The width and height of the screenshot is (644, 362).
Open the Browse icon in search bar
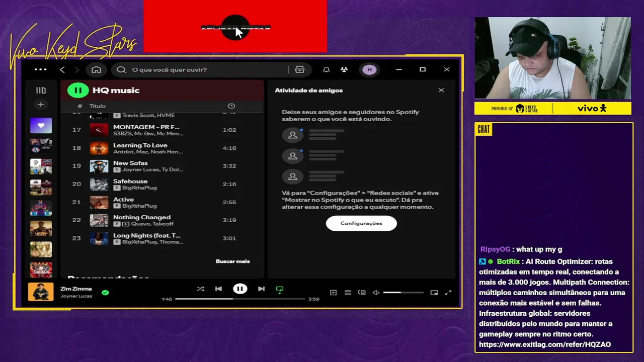(300, 69)
